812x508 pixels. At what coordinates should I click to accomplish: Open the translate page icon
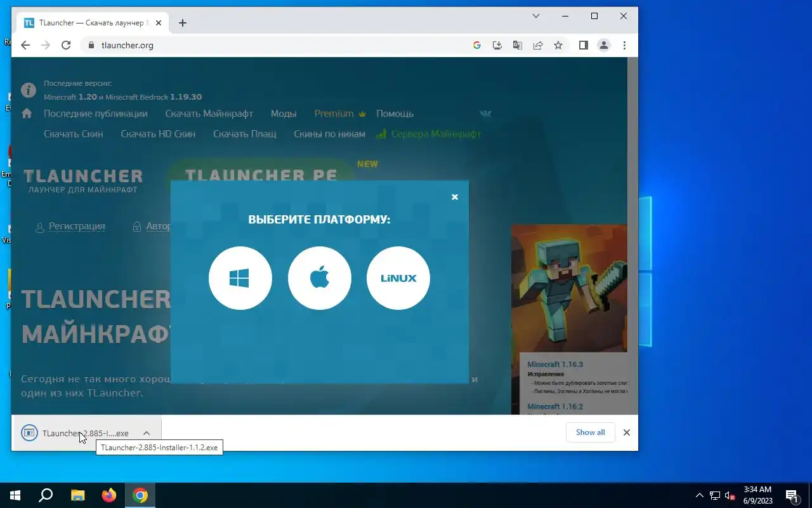518,45
